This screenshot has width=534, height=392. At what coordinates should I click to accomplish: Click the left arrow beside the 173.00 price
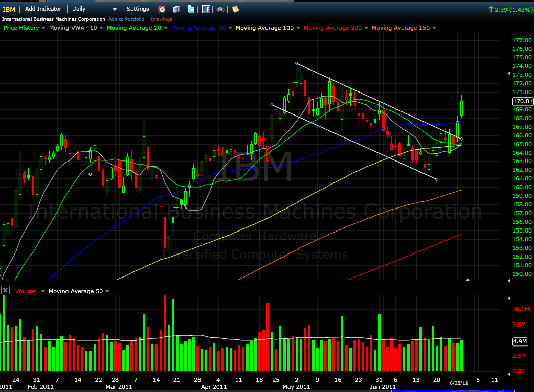click(509, 73)
